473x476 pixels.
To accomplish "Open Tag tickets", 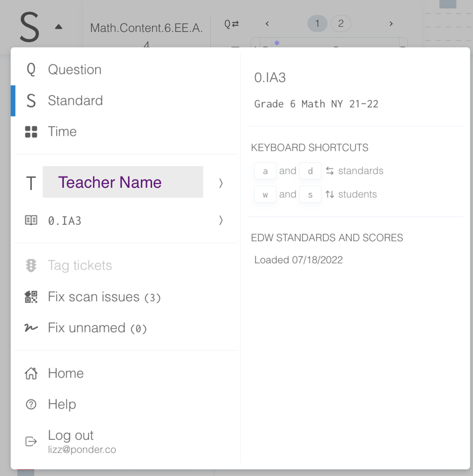I will coord(125,265).
